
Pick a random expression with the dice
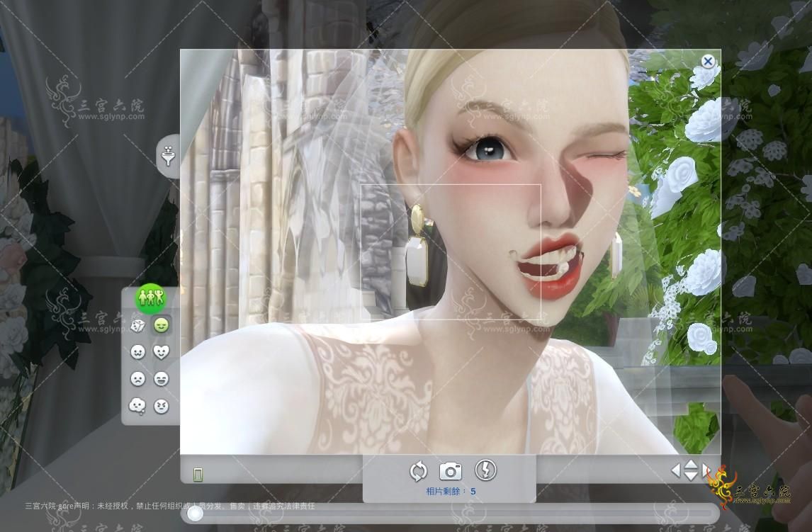pos(137,326)
